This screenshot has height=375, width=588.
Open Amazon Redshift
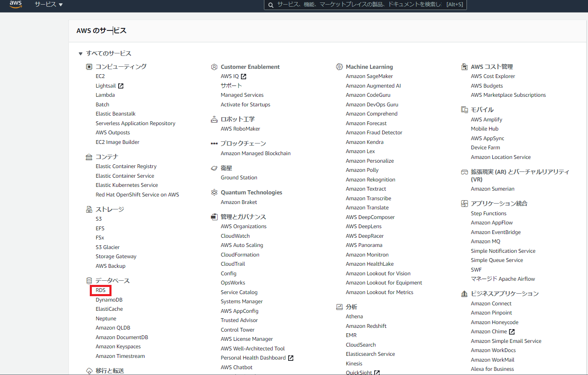click(x=366, y=326)
